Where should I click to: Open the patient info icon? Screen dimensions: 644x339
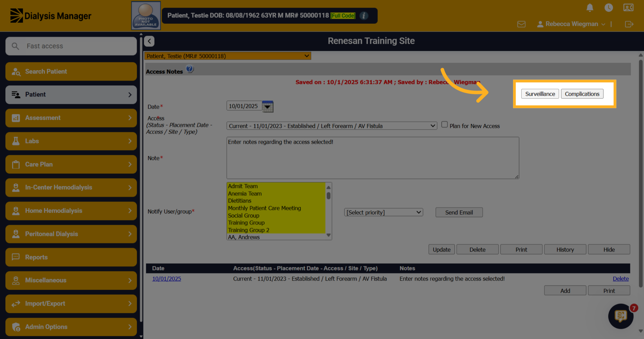(x=364, y=16)
